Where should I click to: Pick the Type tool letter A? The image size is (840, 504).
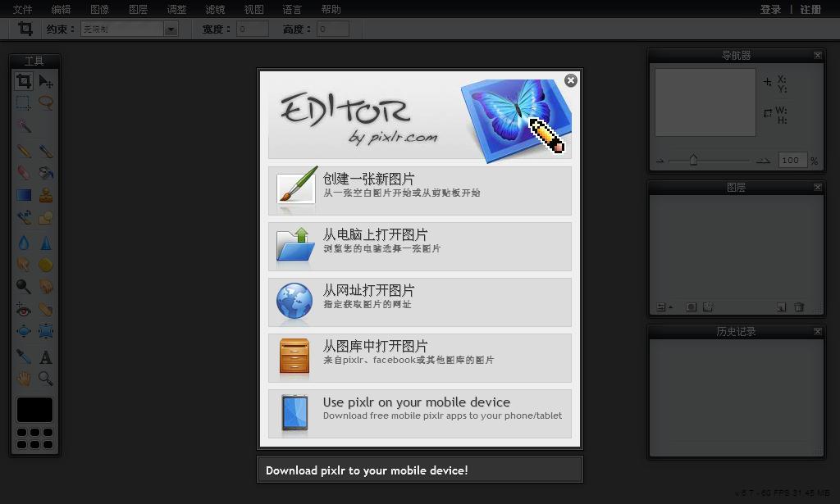click(46, 356)
